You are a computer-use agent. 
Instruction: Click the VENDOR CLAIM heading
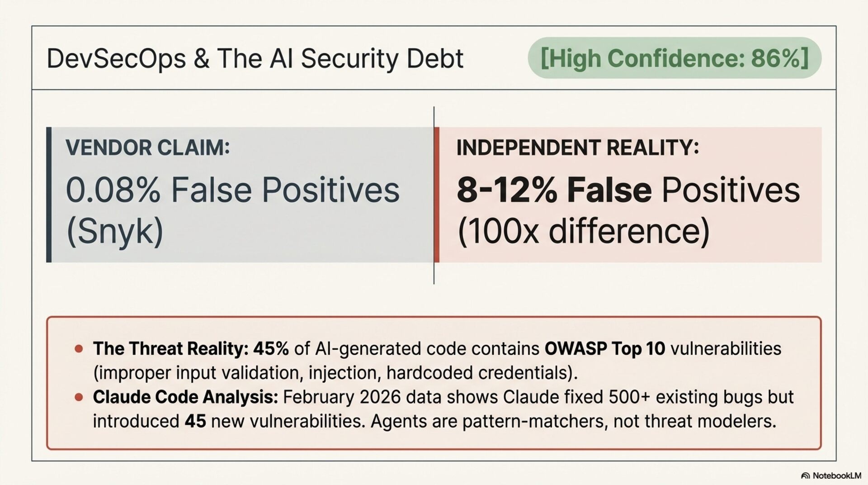pyautogui.click(x=148, y=147)
